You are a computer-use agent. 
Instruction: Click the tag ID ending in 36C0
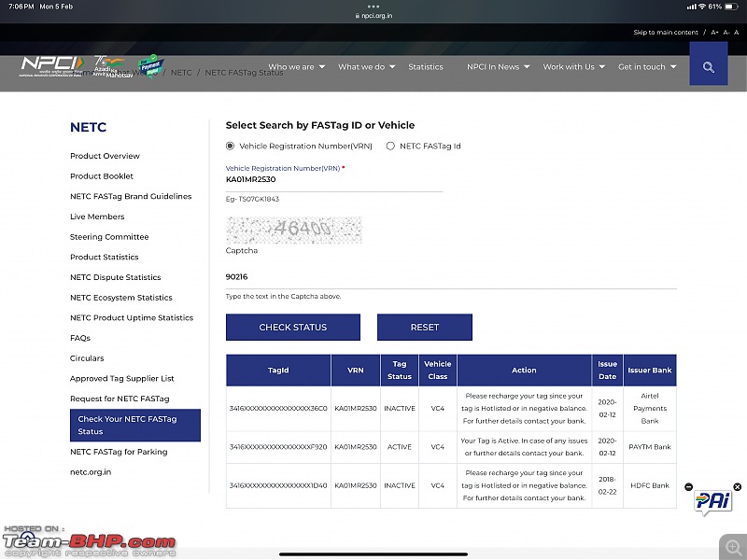[278, 409]
